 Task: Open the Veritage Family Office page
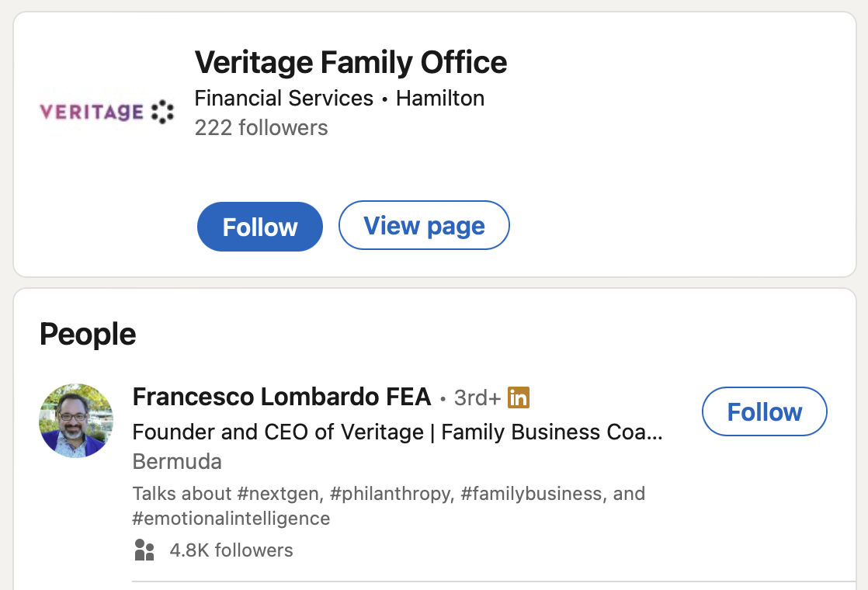(424, 225)
